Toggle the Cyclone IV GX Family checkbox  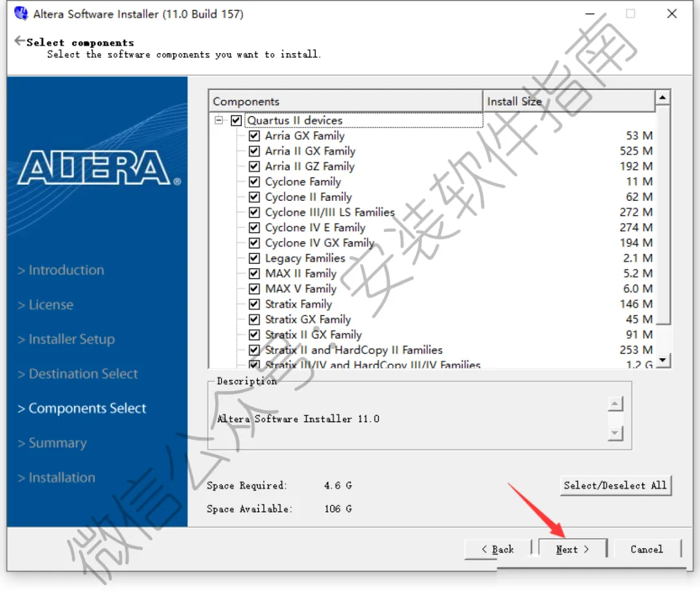pos(255,243)
